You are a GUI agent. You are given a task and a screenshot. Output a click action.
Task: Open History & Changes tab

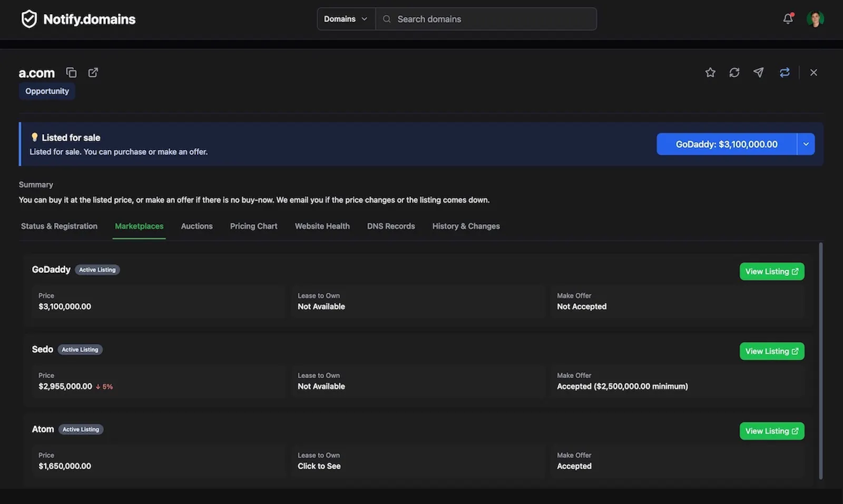pos(466,226)
